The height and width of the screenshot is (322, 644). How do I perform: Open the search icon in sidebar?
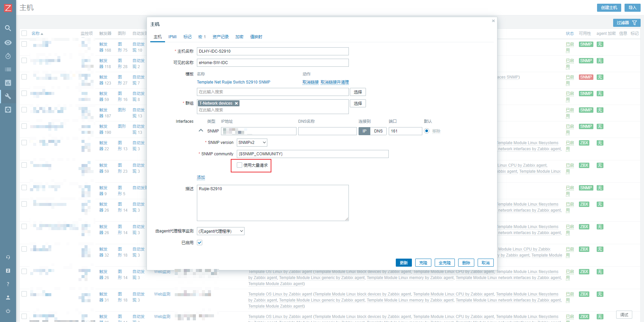pos(8,28)
